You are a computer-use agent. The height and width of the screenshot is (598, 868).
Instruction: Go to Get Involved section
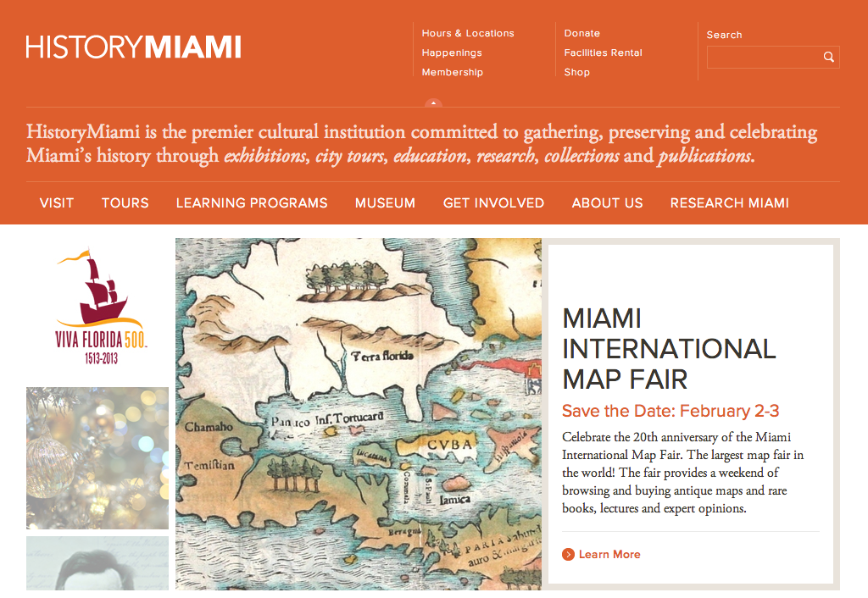click(x=494, y=203)
